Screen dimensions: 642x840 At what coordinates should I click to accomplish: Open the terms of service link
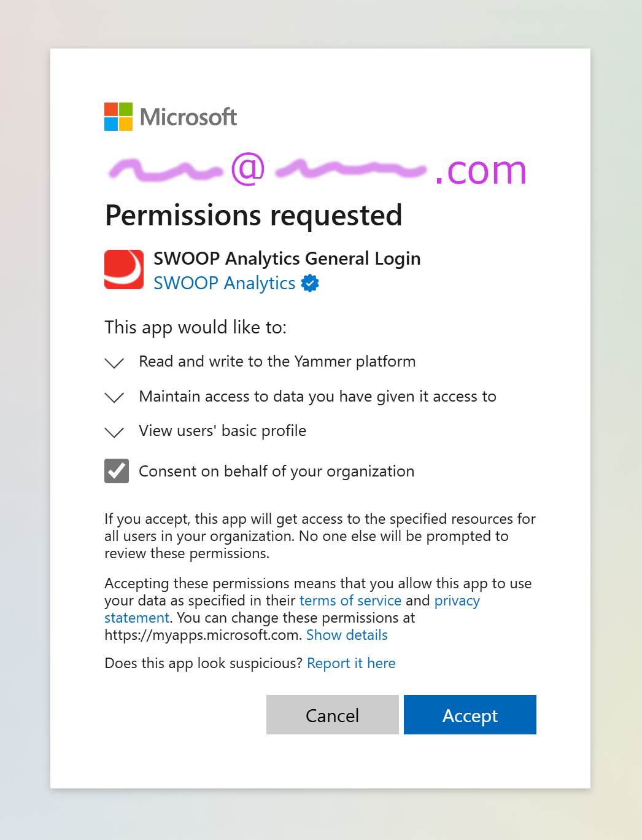(x=350, y=601)
